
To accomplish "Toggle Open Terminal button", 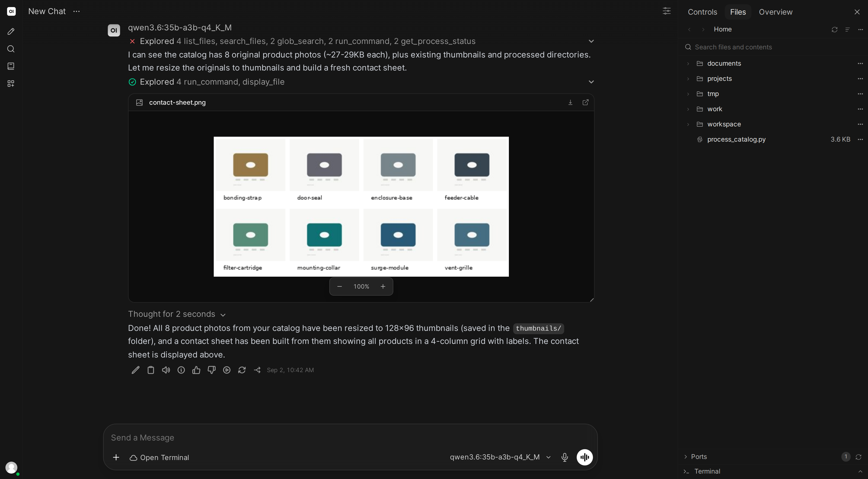I will click(x=159, y=458).
